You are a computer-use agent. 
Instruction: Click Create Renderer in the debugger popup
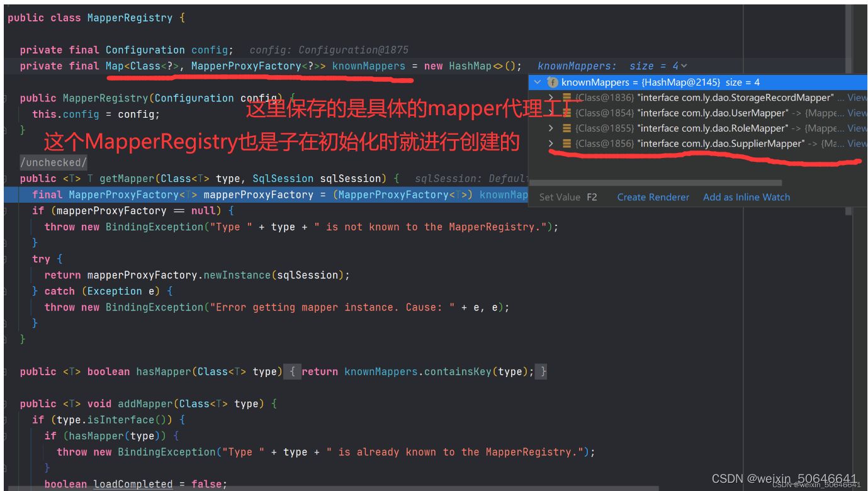(653, 196)
